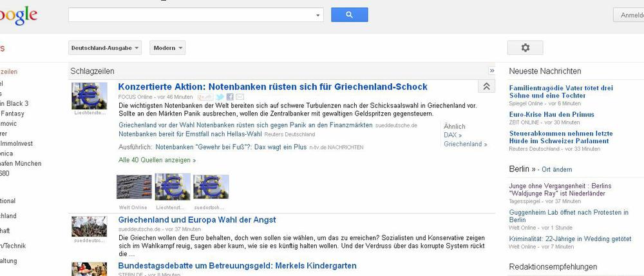
Task: Share top story via email envelope icon
Action: [x=240, y=97]
